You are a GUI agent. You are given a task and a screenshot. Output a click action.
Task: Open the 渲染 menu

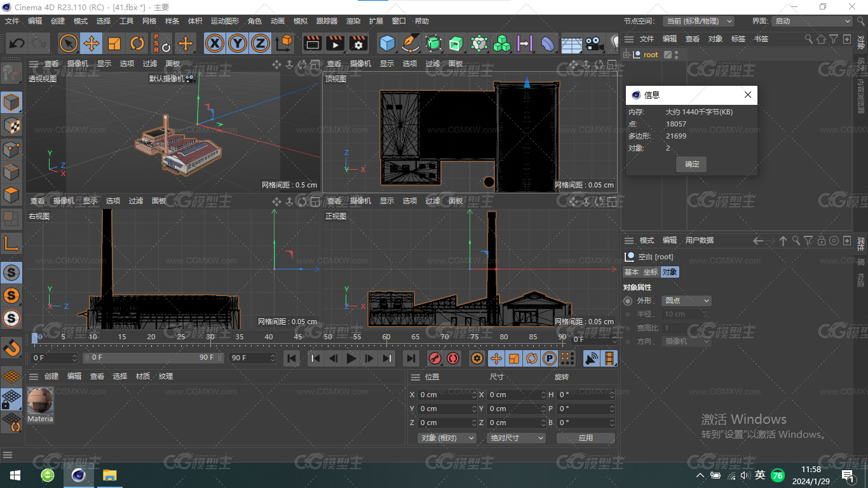[353, 21]
